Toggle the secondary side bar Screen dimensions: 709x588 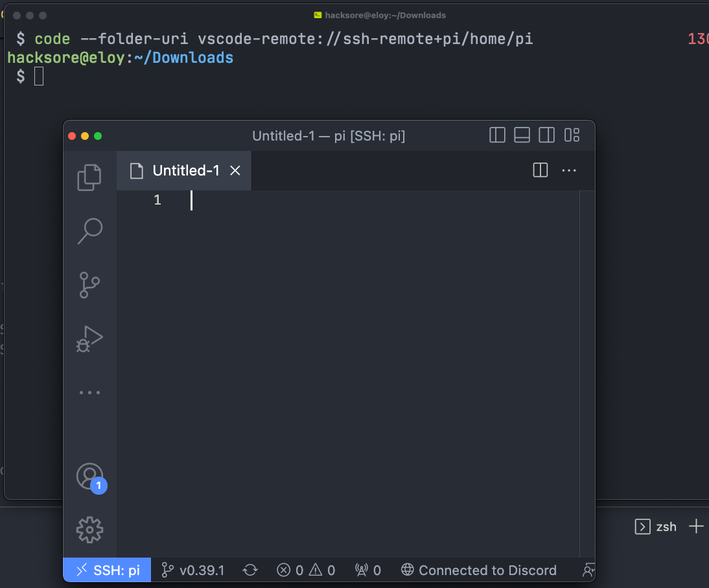[547, 135]
